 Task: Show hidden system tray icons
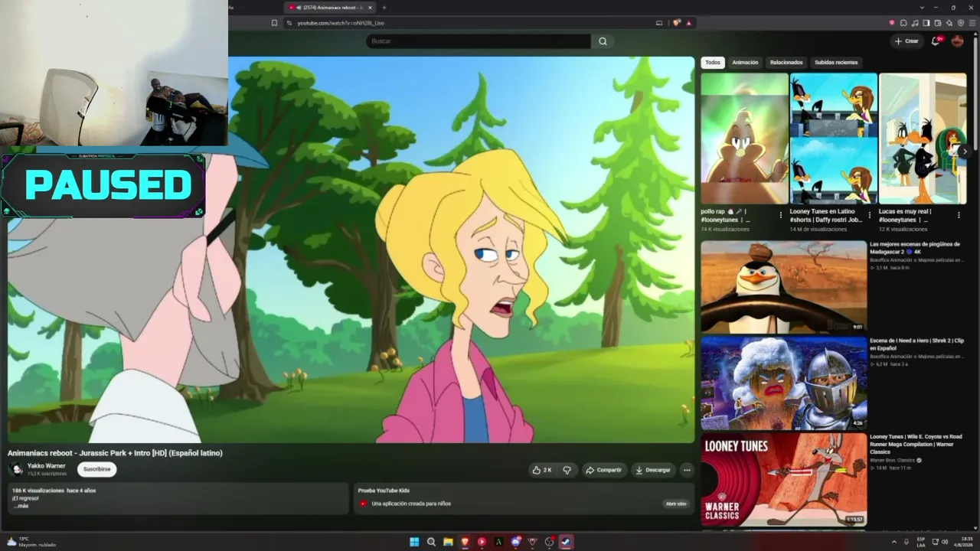(x=893, y=542)
